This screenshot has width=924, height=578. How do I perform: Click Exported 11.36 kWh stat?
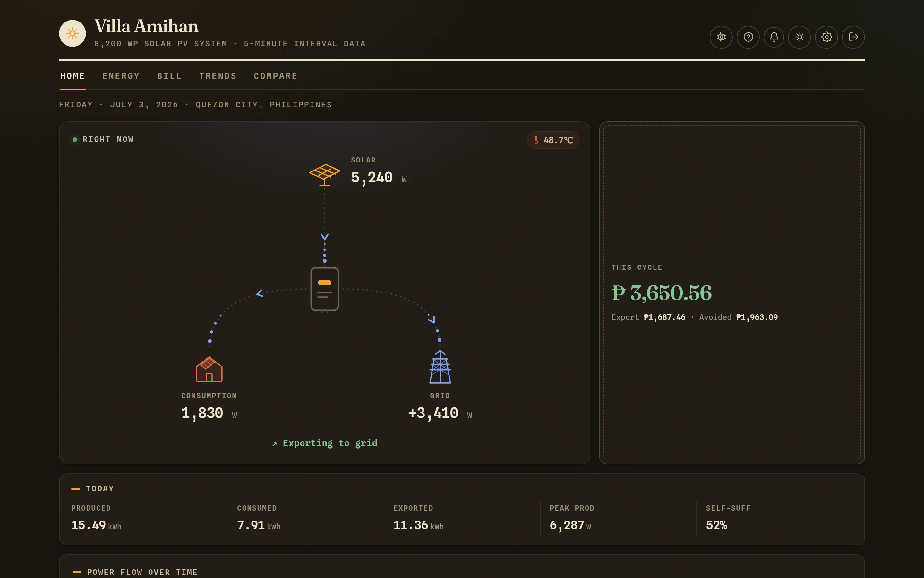[418, 518]
